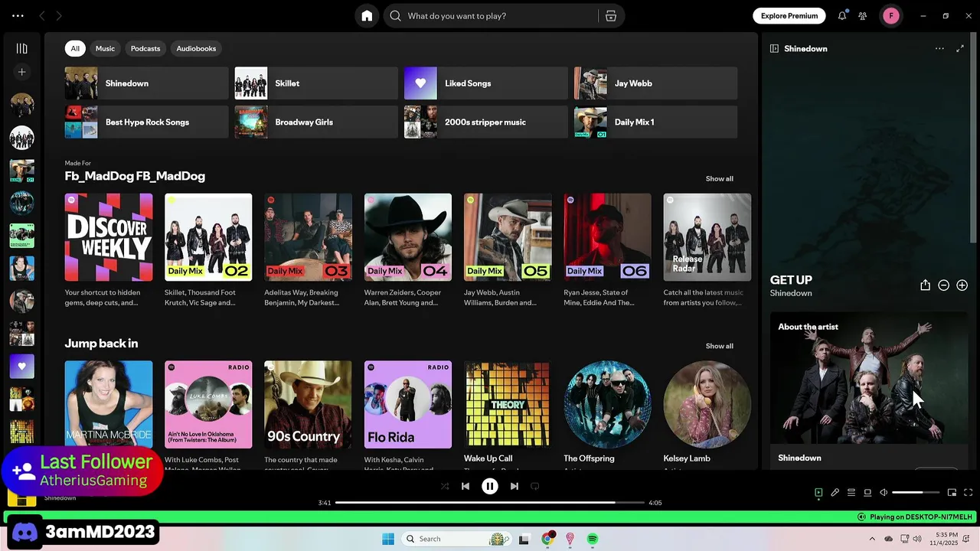Show all in Jump back in
This screenshot has width=980, height=551.
tap(719, 346)
